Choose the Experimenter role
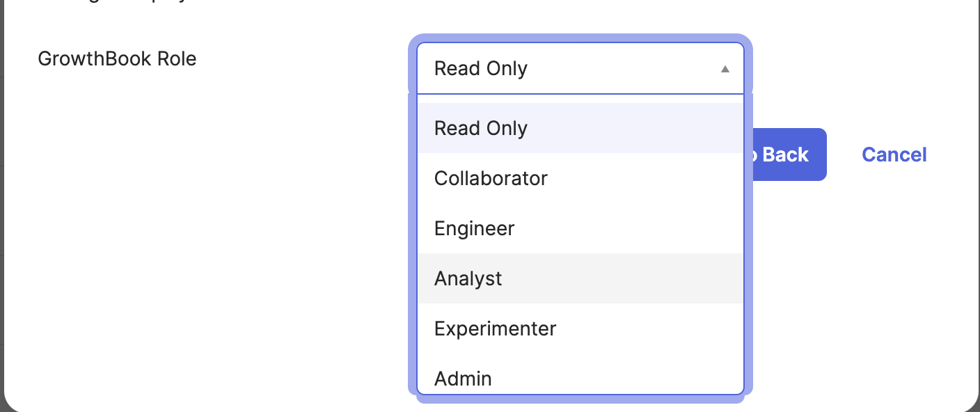 point(580,328)
